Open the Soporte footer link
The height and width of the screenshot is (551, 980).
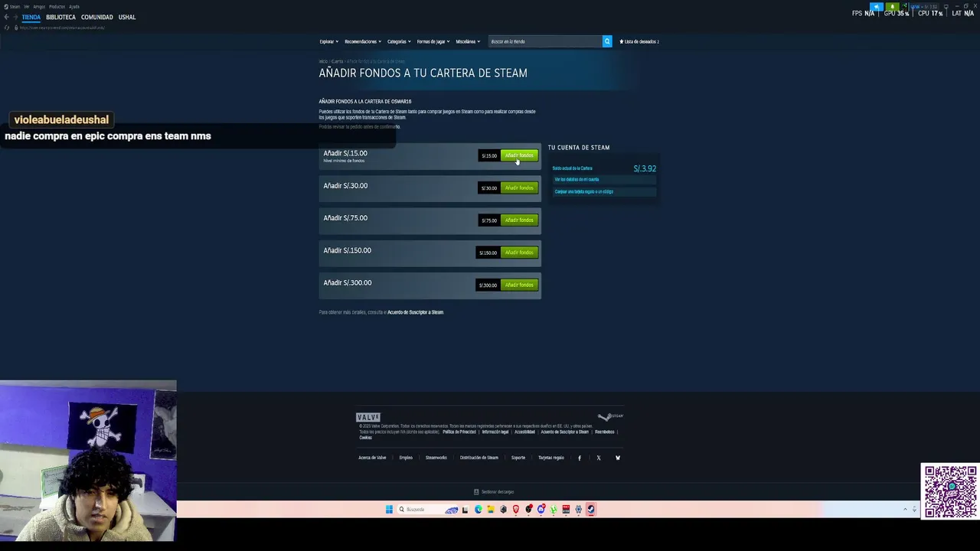[x=518, y=458]
